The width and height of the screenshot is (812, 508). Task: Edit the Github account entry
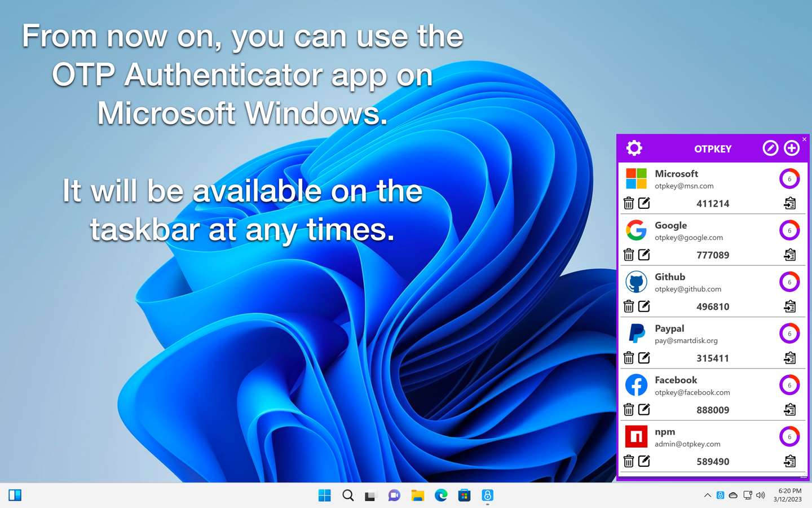pos(644,306)
